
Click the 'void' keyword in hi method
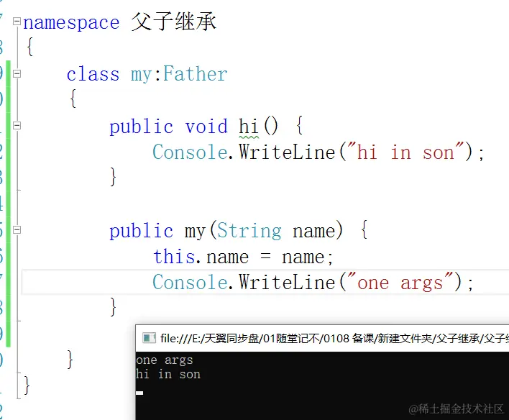tap(206, 126)
